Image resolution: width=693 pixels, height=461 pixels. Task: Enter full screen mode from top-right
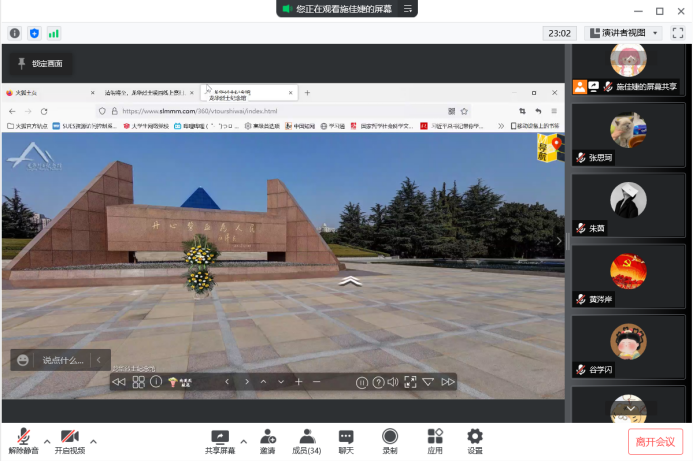coord(678,33)
